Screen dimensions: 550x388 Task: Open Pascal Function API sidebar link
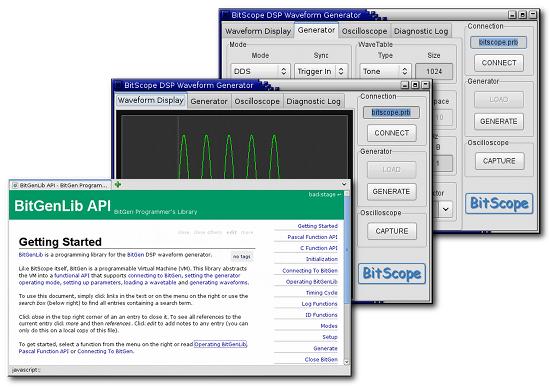312,237
